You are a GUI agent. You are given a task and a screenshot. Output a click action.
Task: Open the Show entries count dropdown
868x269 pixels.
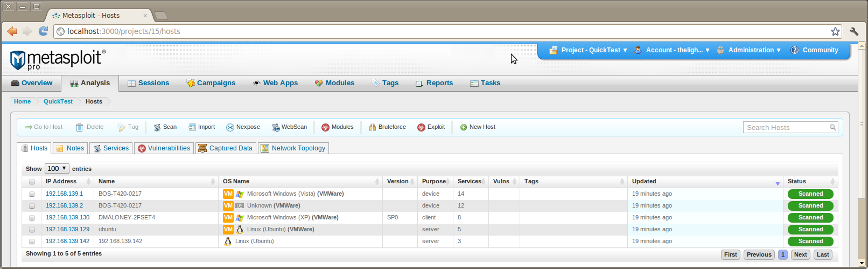(x=57, y=169)
